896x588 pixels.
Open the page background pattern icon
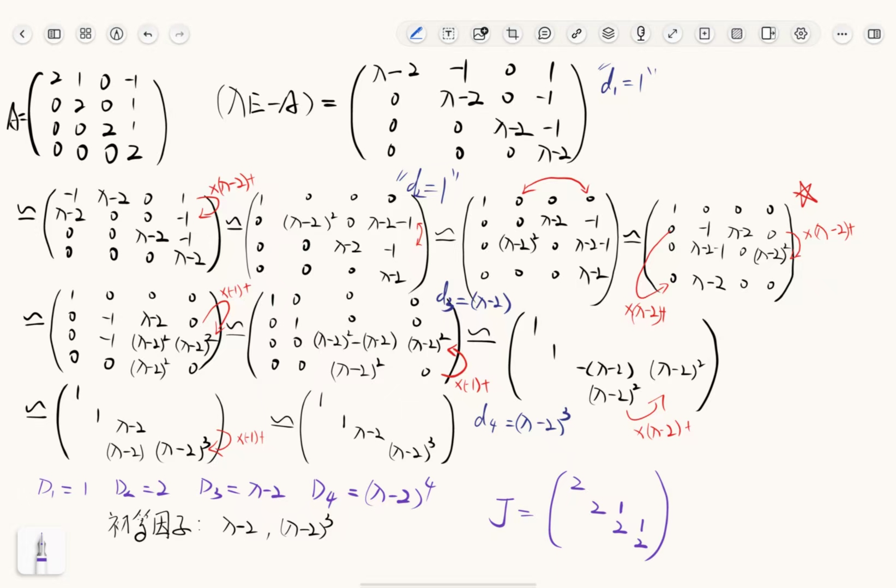(x=737, y=34)
